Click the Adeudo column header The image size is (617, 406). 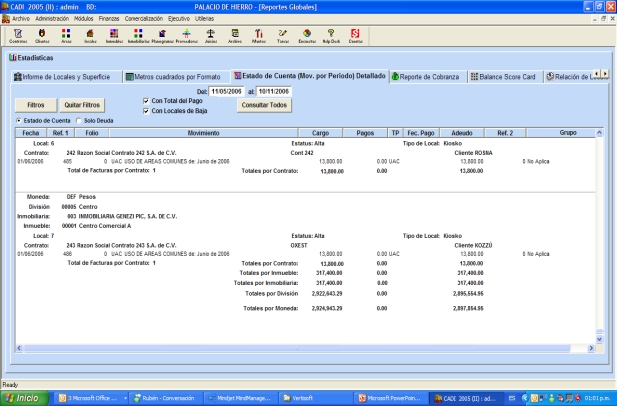coord(461,132)
